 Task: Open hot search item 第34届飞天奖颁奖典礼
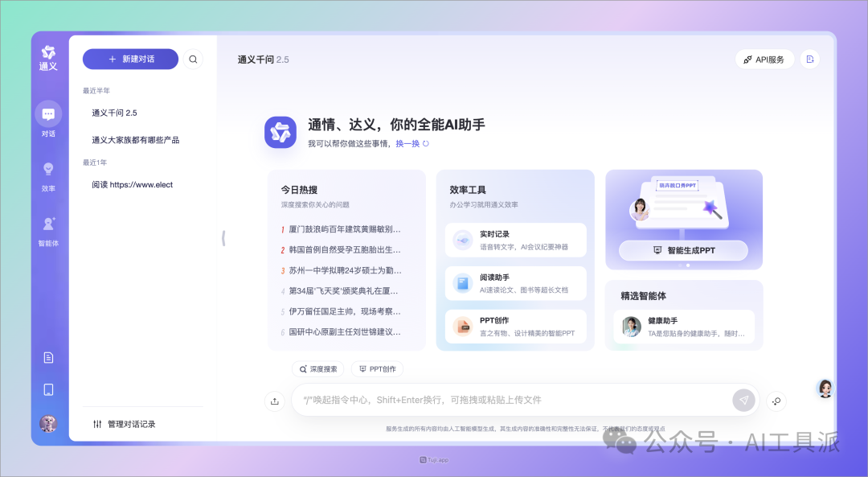click(x=341, y=291)
